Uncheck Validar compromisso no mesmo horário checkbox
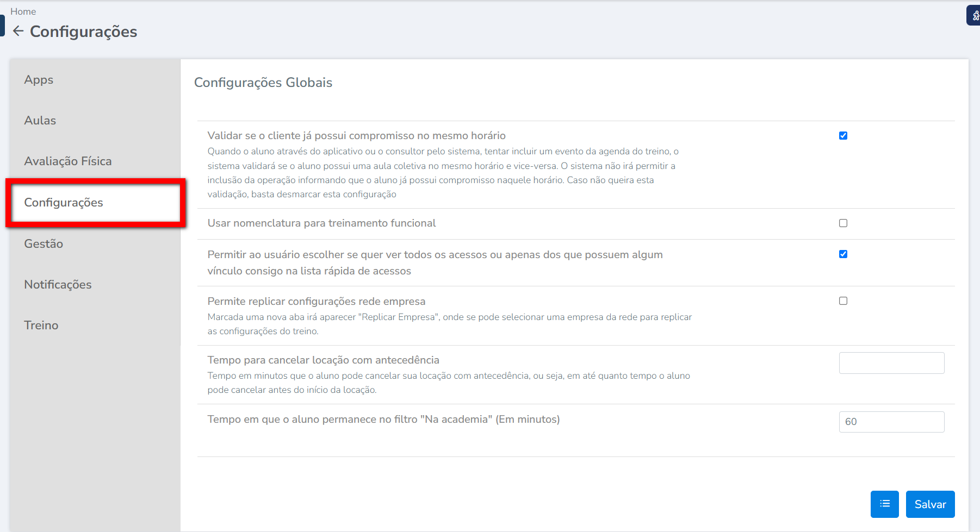 point(843,136)
